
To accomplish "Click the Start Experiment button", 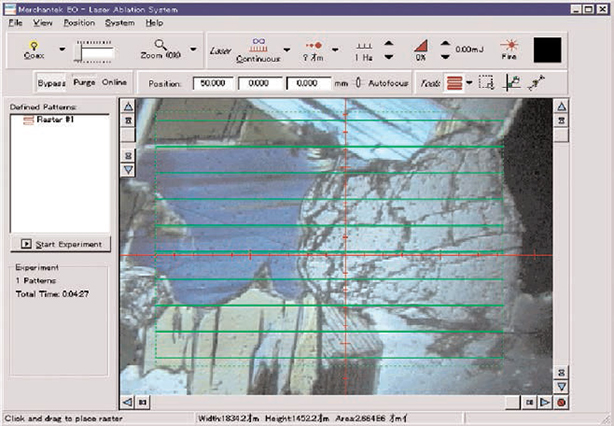I will pos(61,244).
